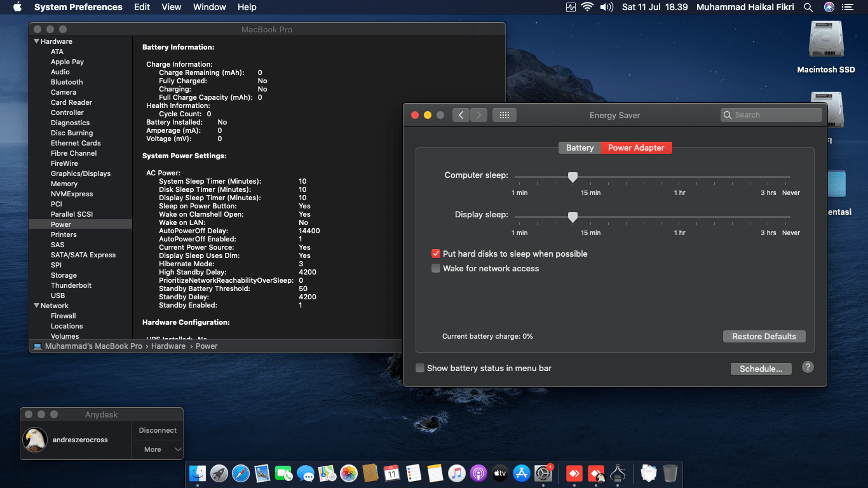Click the andreszerocross eagle avatar
Screen dimensions: 868x488
click(35, 440)
